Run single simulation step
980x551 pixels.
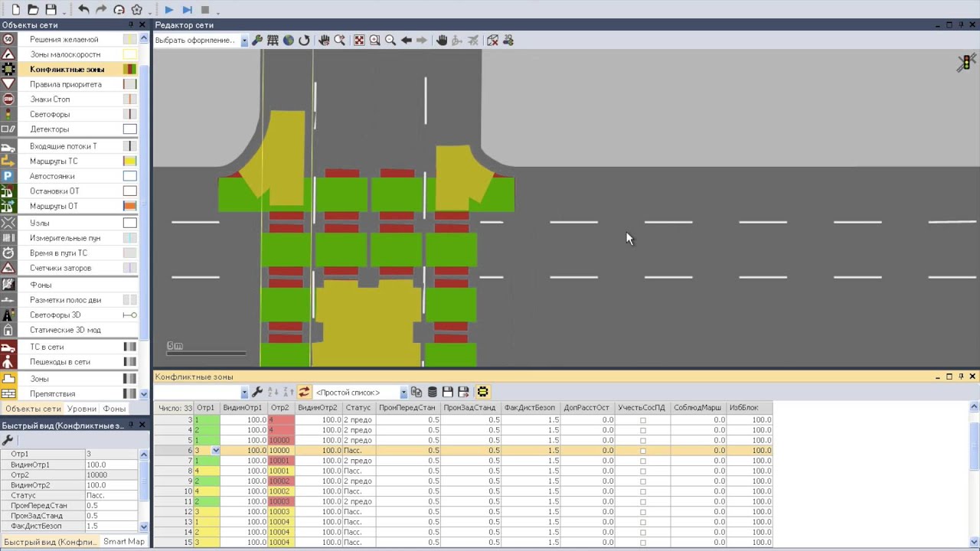[188, 10]
